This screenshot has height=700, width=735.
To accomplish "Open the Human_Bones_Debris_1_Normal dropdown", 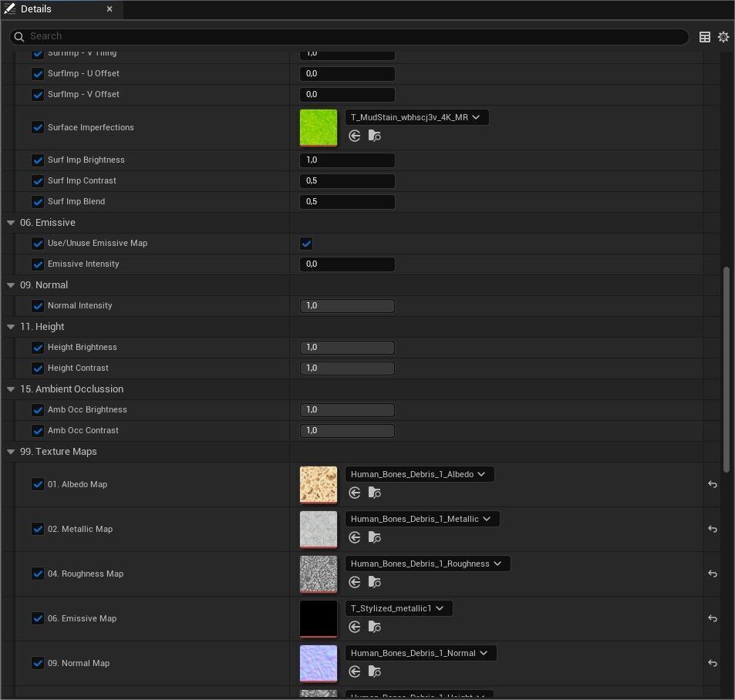I will point(421,653).
